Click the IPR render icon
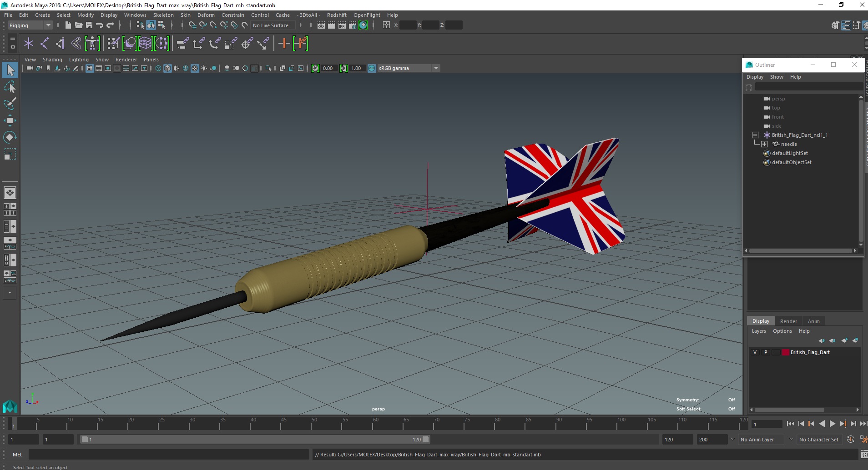This screenshot has height=470, width=868. [342, 25]
